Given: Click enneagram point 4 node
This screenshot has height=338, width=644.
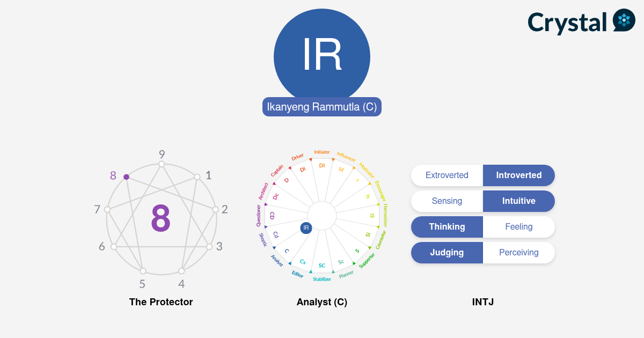Looking at the screenshot, I should [x=181, y=271].
